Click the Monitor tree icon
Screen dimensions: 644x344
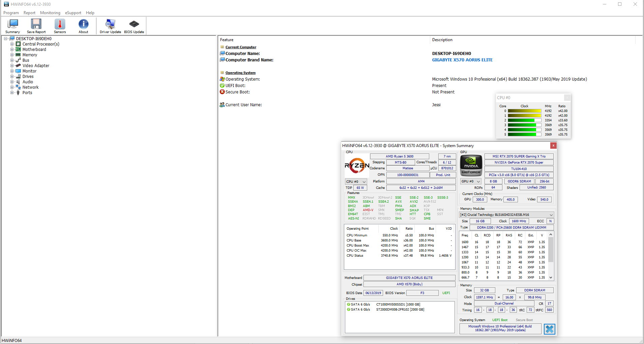(18, 71)
